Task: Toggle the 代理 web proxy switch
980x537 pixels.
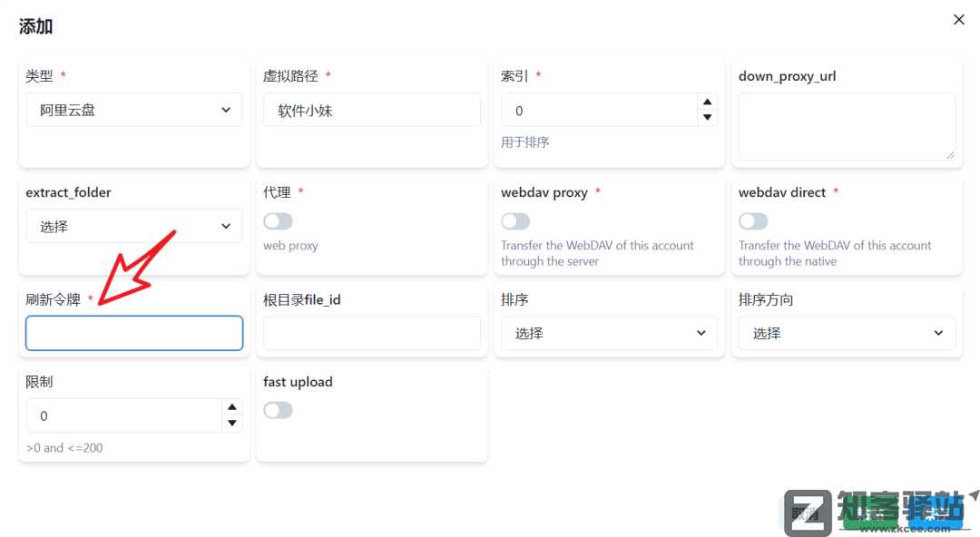Action: tap(278, 221)
